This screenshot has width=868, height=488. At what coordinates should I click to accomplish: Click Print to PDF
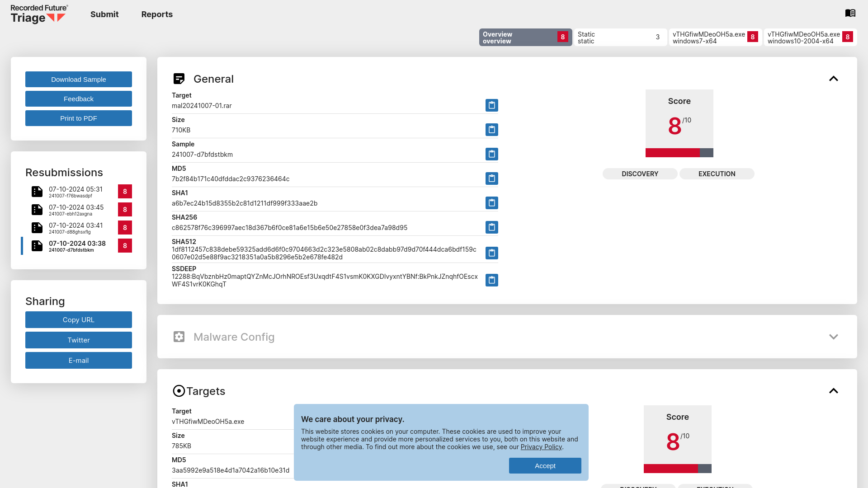point(79,118)
